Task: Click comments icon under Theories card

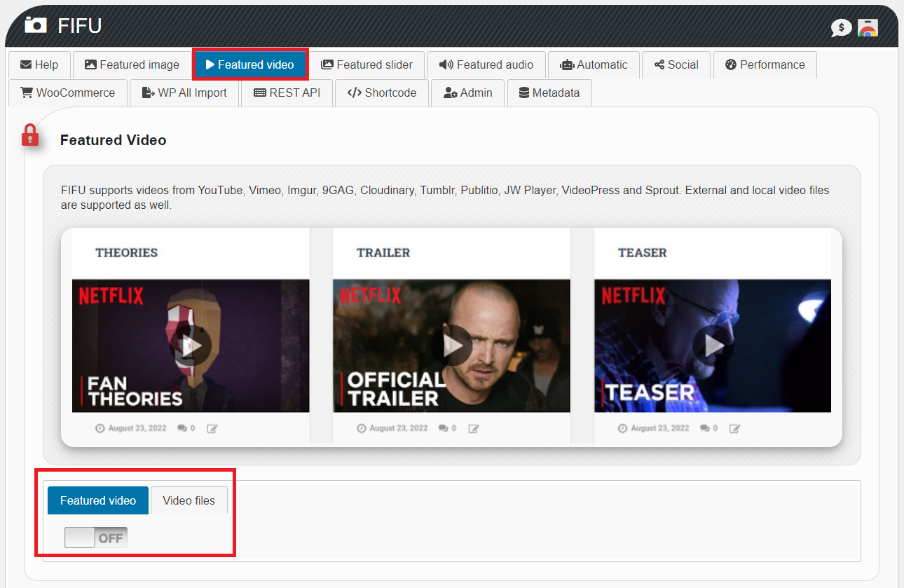Action: [182, 428]
